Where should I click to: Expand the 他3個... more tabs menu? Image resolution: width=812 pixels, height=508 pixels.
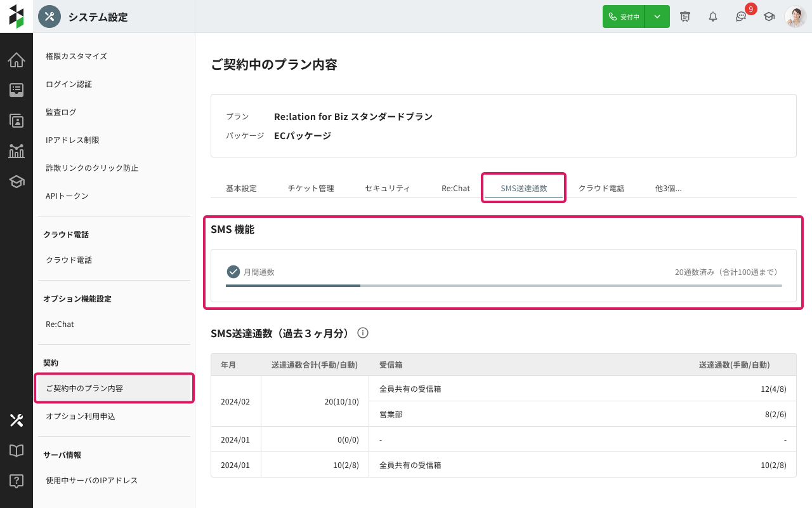coord(669,188)
